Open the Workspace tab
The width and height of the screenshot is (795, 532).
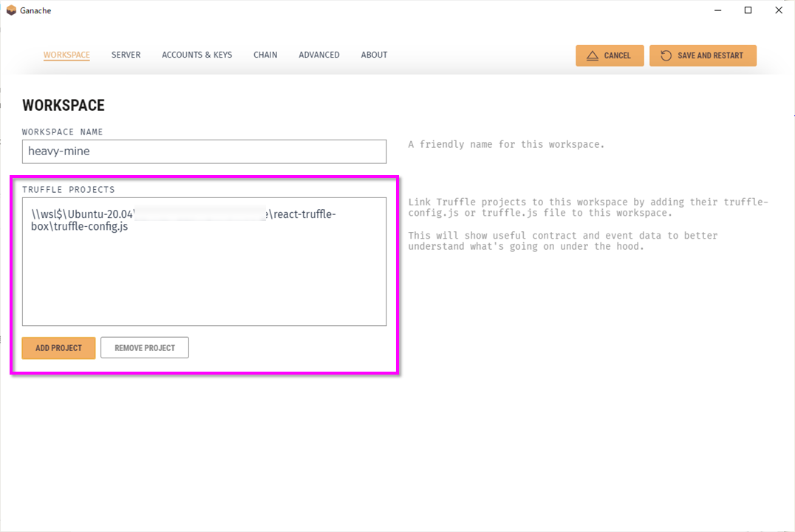click(x=66, y=55)
